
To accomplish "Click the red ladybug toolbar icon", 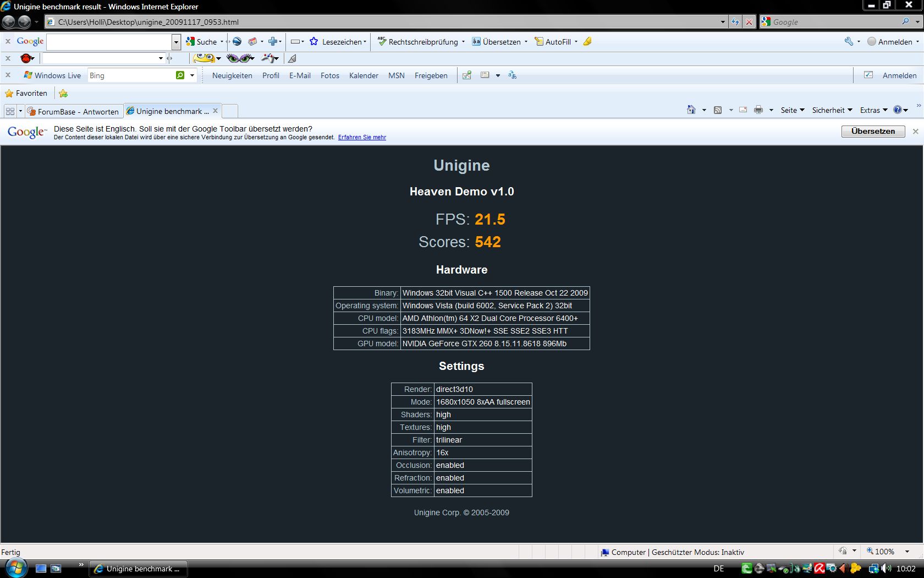I will click(x=26, y=58).
